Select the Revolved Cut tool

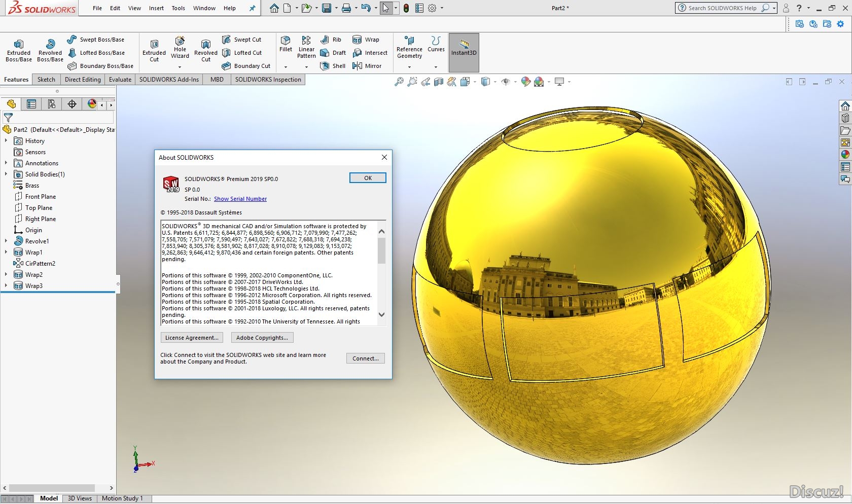[x=205, y=51]
